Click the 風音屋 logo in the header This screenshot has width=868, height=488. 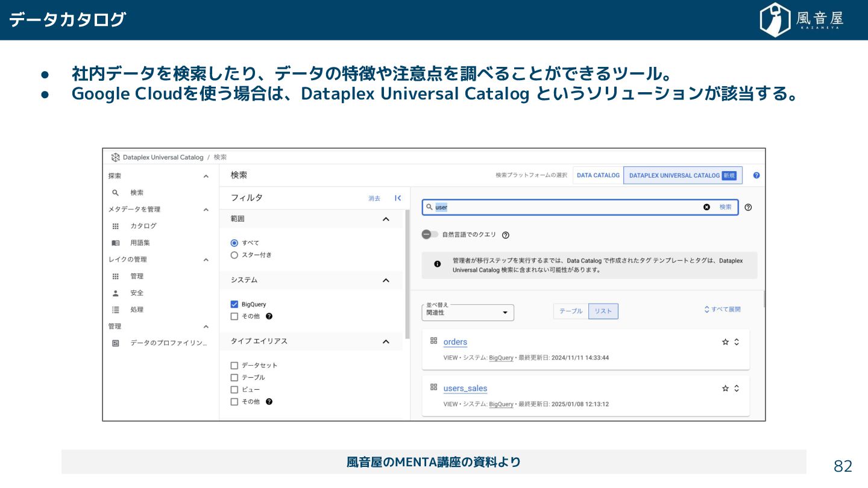coord(802,20)
